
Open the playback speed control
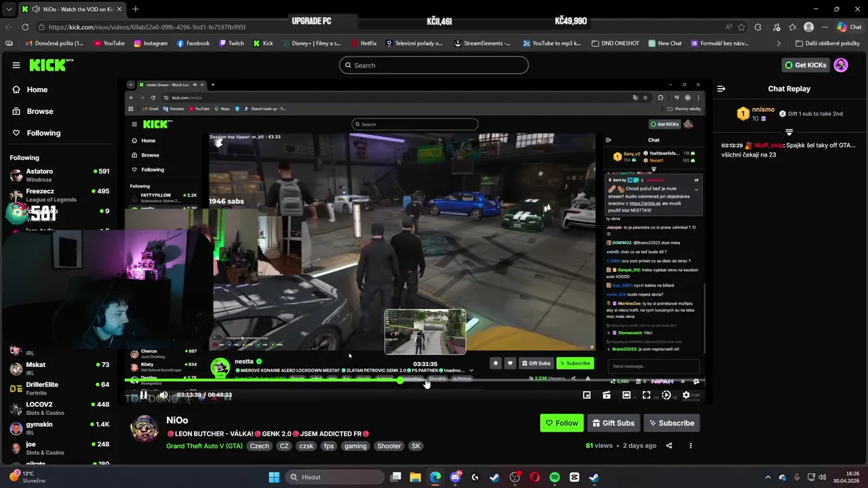point(666,395)
